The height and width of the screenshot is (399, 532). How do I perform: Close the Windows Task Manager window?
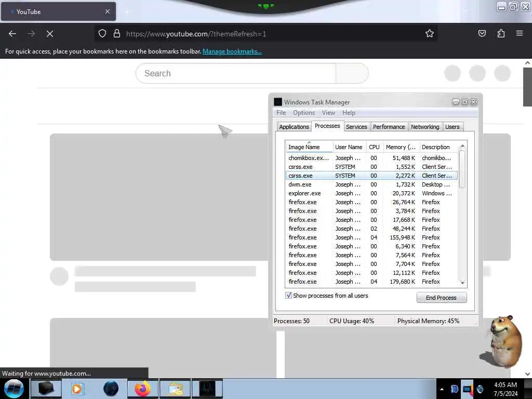click(x=474, y=102)
